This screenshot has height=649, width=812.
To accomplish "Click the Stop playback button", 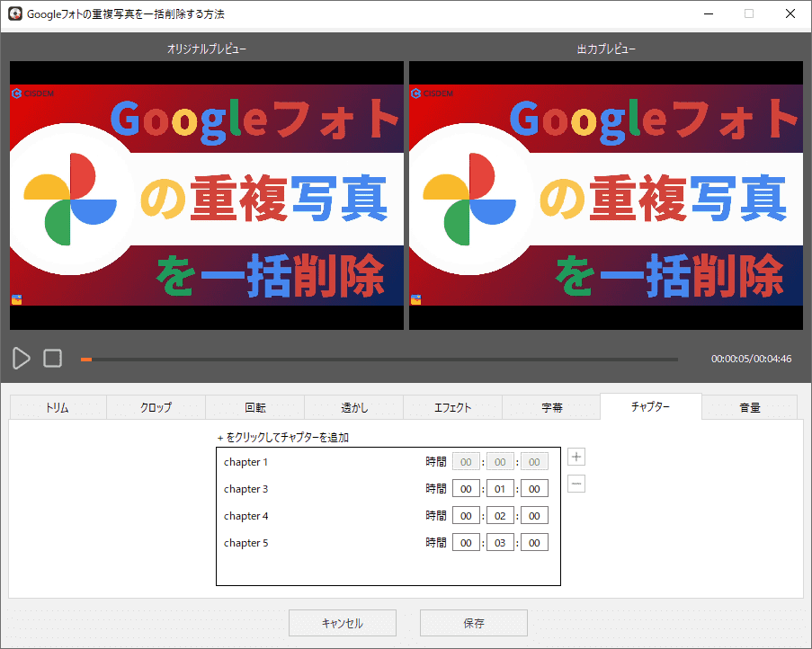I will click(x=51, y=358).
